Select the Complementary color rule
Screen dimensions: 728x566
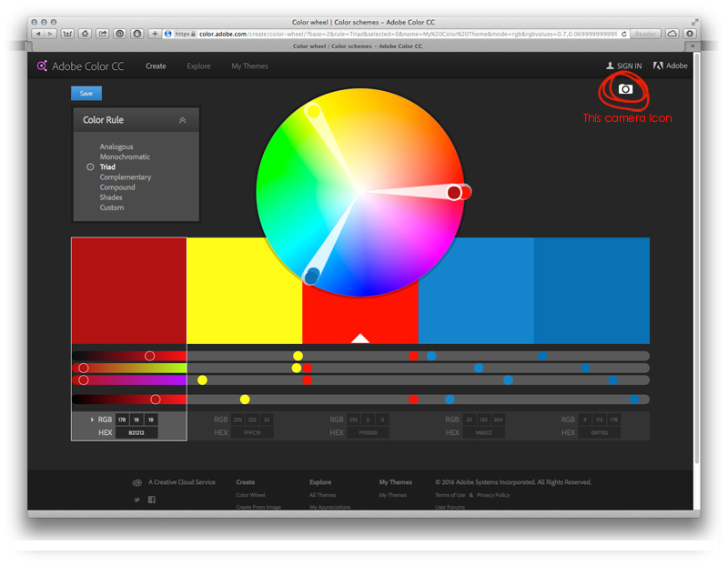pyautogui.click(x=126, y=177)
